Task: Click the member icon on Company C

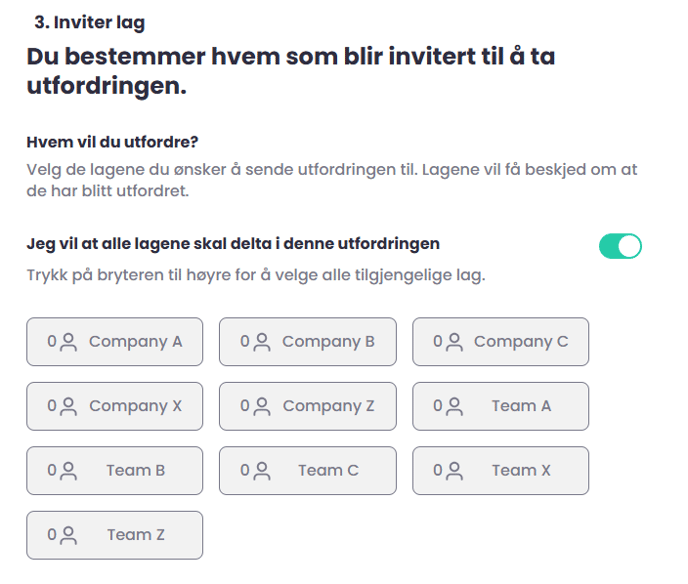Action: point(454,342)
